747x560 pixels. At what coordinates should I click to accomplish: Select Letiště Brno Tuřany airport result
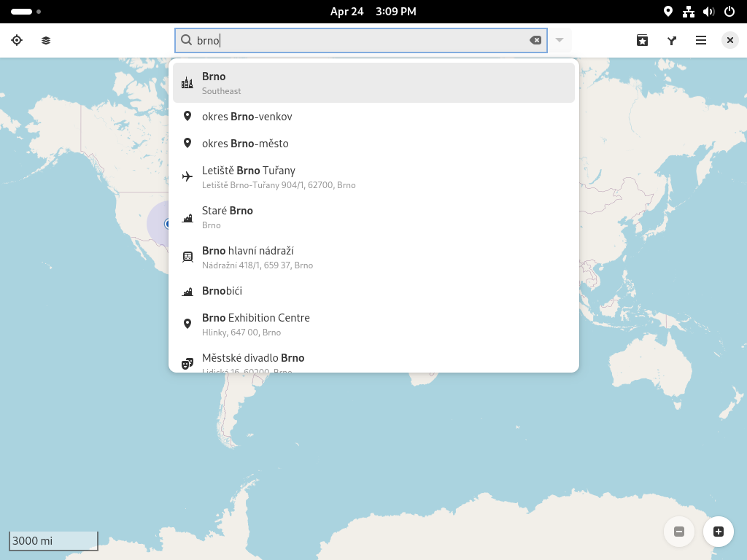pos(373,176)
